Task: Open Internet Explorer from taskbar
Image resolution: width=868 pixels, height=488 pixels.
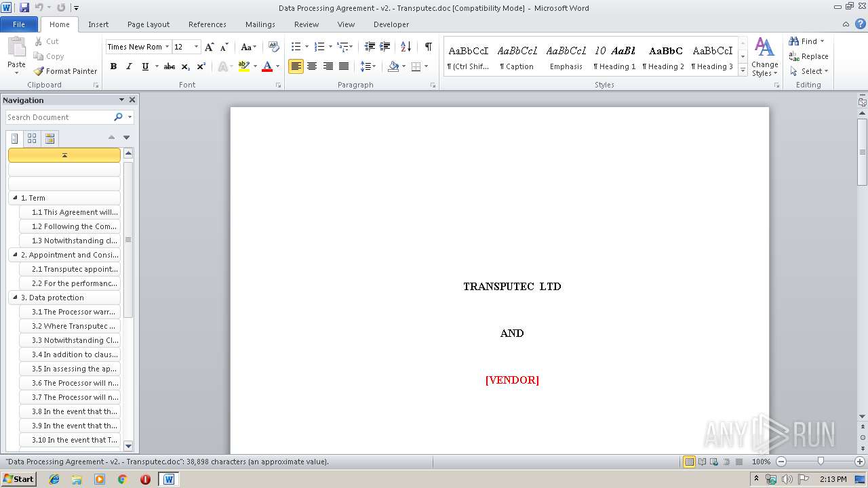Action: tap(54, 479)
